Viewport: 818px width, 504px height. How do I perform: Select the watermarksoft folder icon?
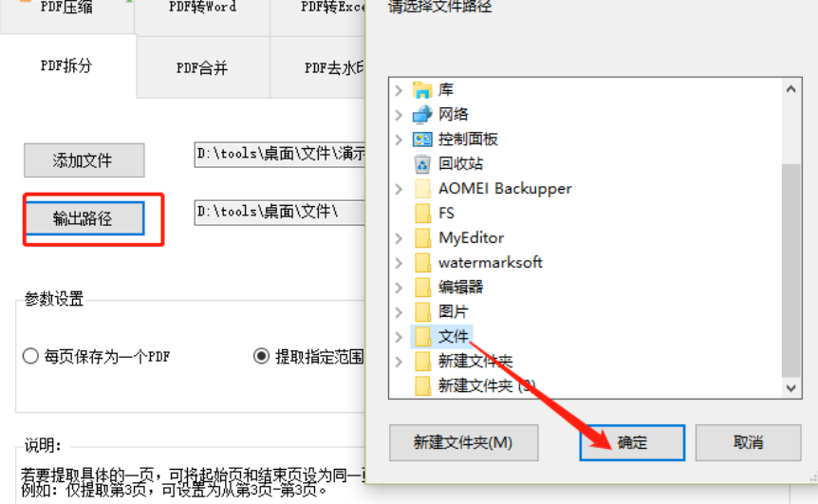(x=422, y=262)
